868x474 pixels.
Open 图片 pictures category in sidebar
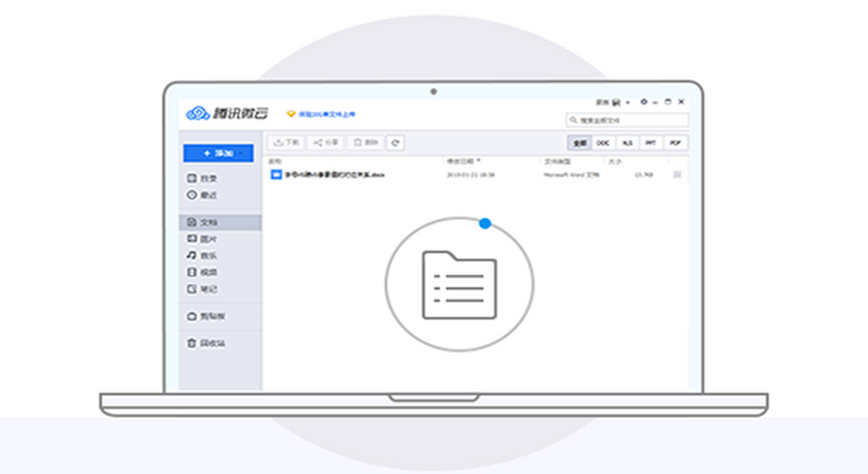point(203,239)
